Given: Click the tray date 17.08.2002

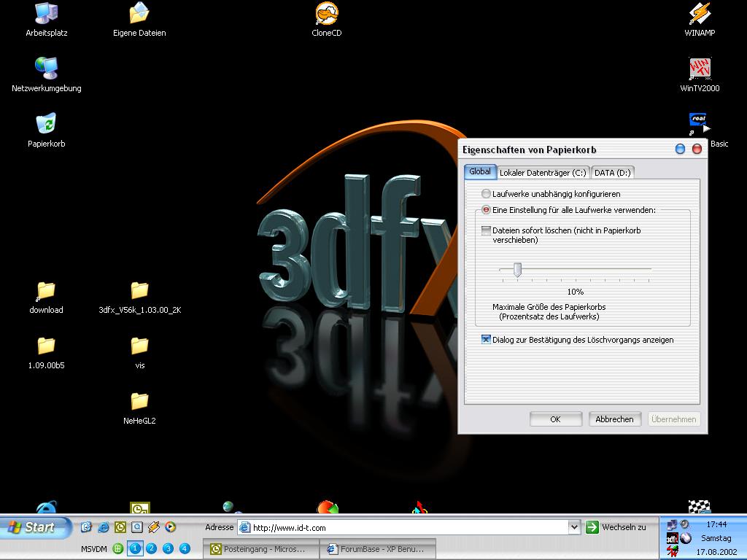Looking at the screenshot, I should (716, 552).
